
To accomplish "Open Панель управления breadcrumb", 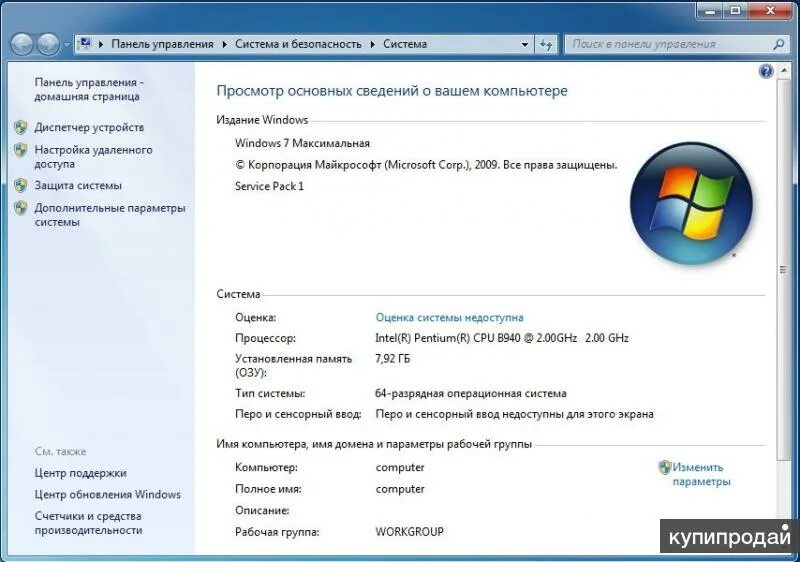I will pyautogui.click(x=162, y=44).
